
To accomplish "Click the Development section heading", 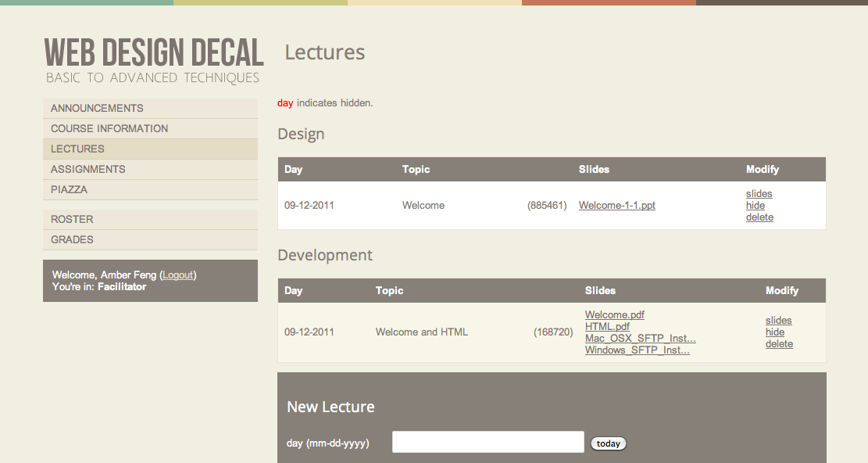I will click(x=325, y=255).
